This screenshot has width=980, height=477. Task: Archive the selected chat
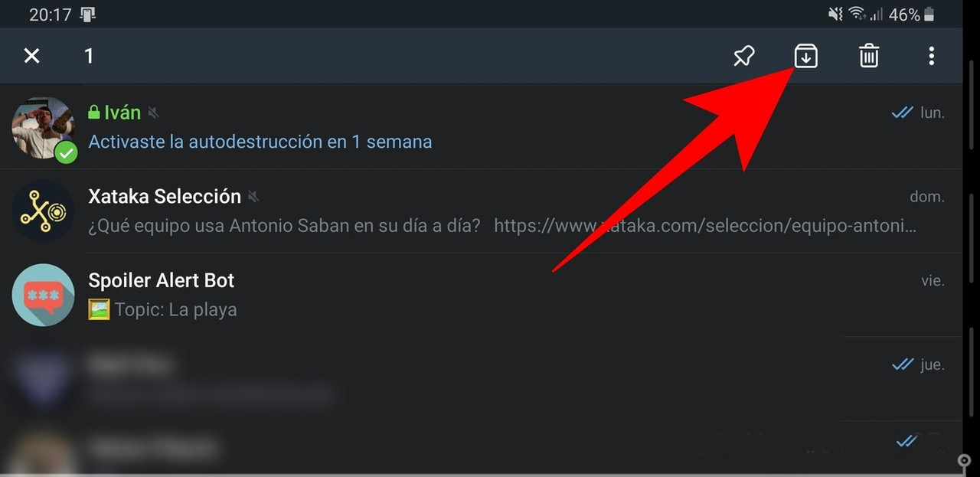pos(805,56)
